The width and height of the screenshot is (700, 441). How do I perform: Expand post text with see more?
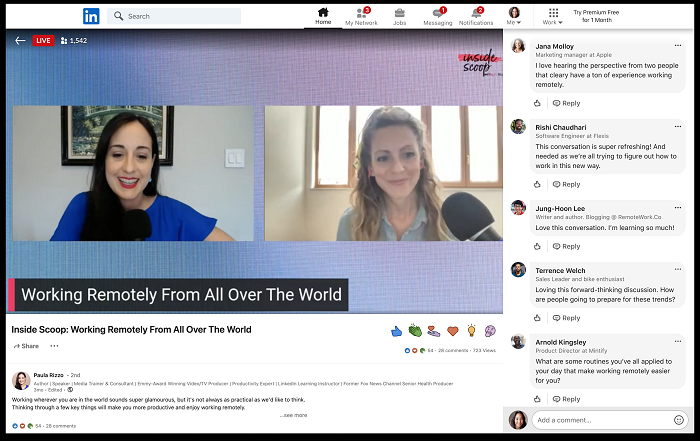point(294,416)
